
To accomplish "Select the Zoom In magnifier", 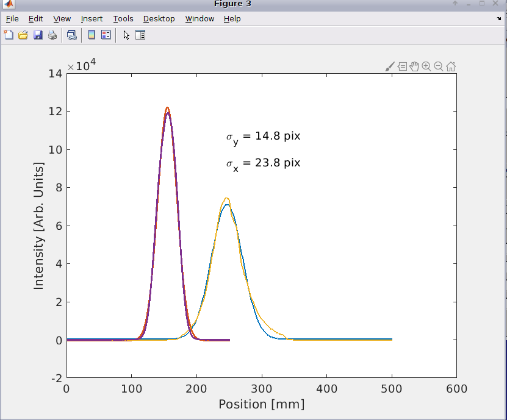I will pyautogui.click(x=426, y=66).
